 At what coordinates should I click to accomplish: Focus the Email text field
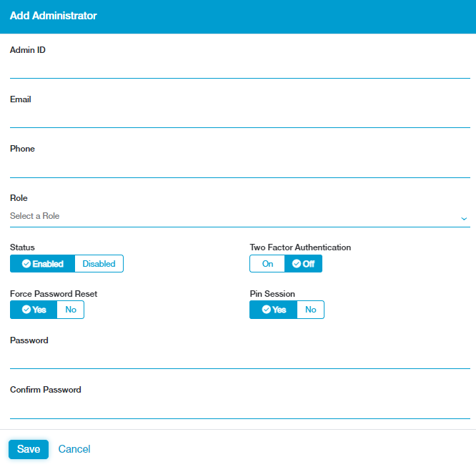(x=239, y=117)
